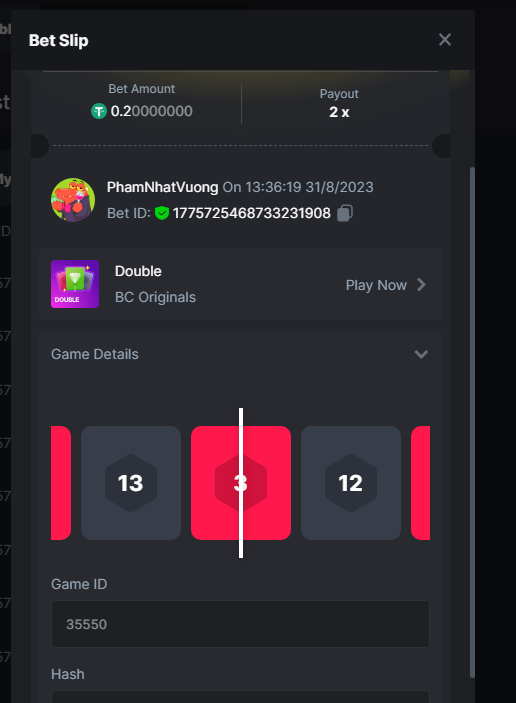Click the Play Now link
The width and height of the screenshot is (516, 703).
coord(376,285)
